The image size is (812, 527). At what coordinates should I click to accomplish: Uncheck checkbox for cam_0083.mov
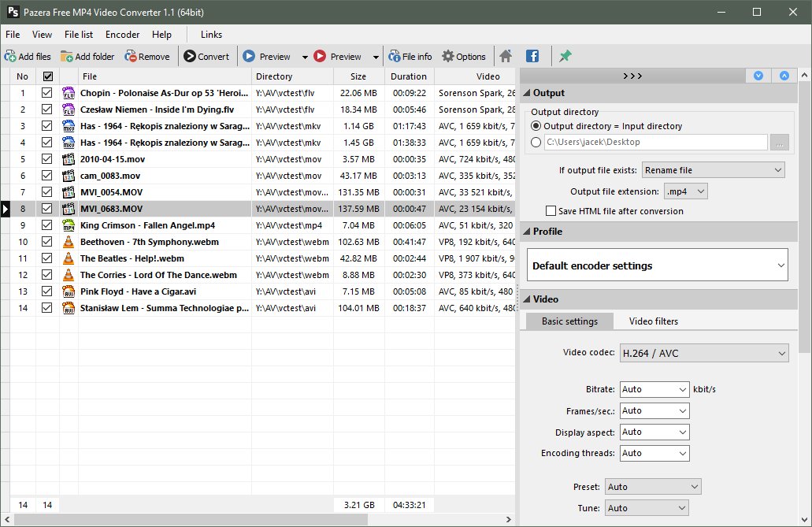pos(47,176)
